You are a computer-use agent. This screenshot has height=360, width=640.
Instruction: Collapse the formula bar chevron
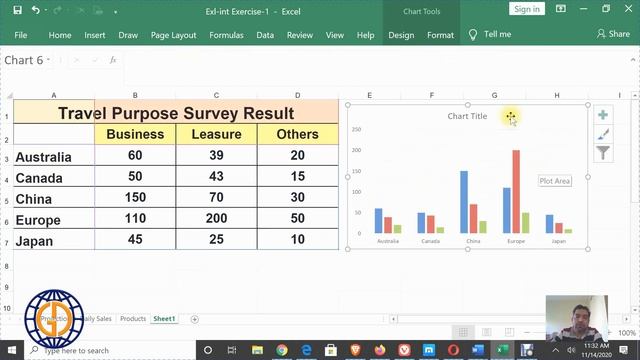(633, 60)
